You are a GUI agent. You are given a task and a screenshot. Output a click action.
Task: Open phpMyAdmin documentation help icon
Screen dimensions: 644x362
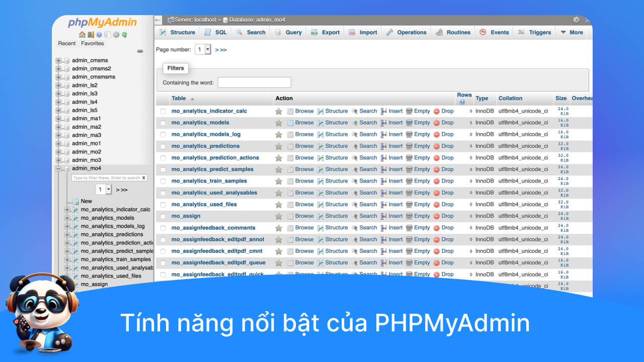pos(99,35)
